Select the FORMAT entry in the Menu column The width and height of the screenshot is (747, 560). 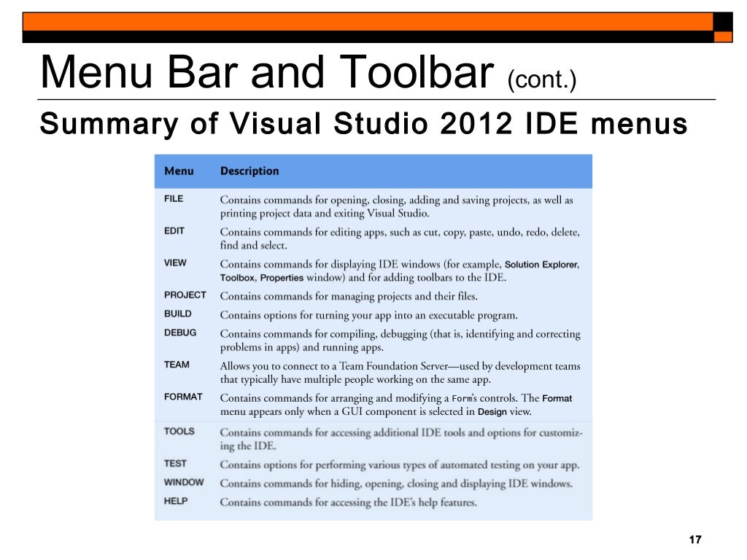(x=183, y=397)
